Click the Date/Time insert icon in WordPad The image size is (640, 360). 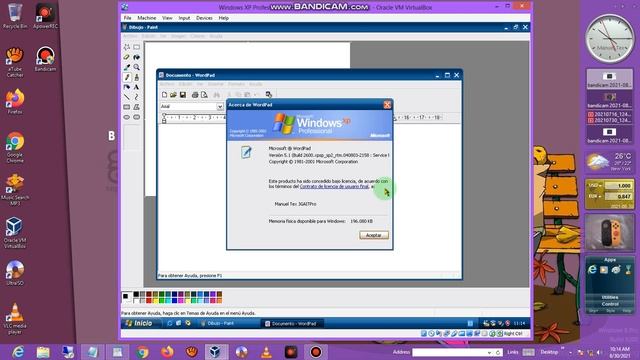click(269, 95)
